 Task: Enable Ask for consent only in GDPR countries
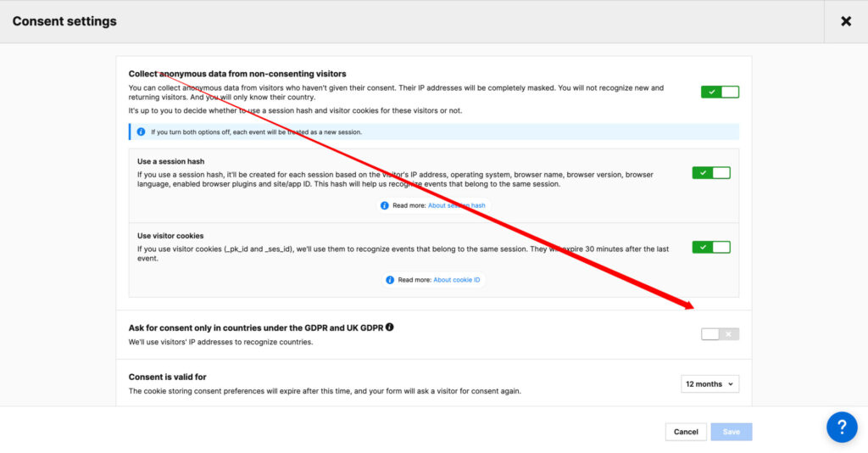[720, 334]
